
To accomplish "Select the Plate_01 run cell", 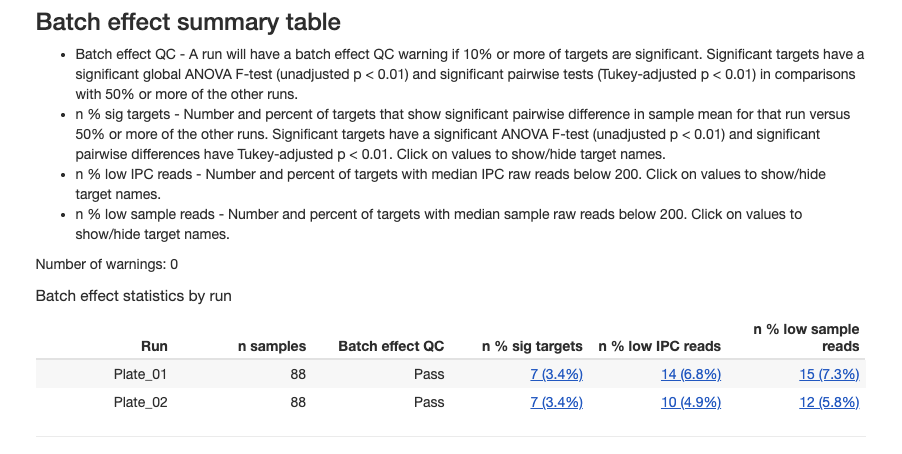I will click(141, 374).
